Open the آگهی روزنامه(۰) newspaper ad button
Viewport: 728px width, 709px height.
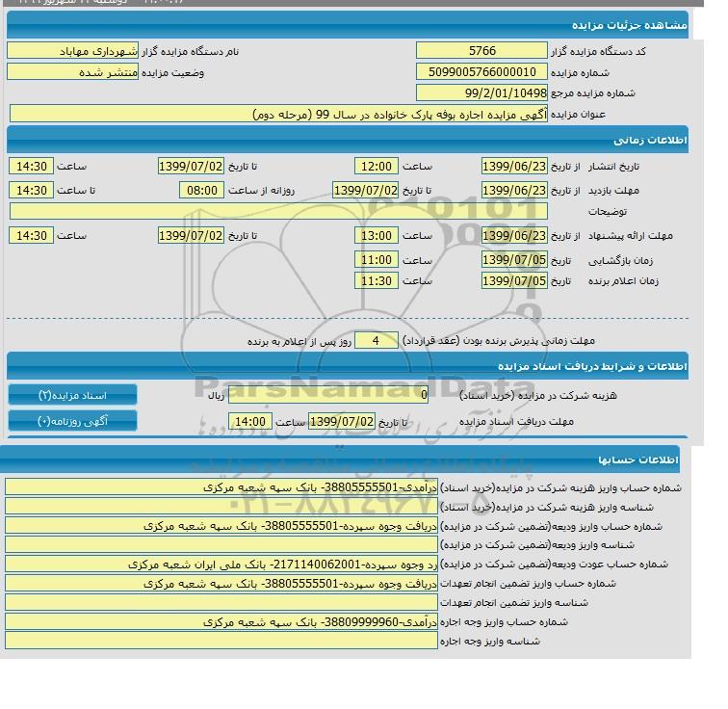pos(72,421)
